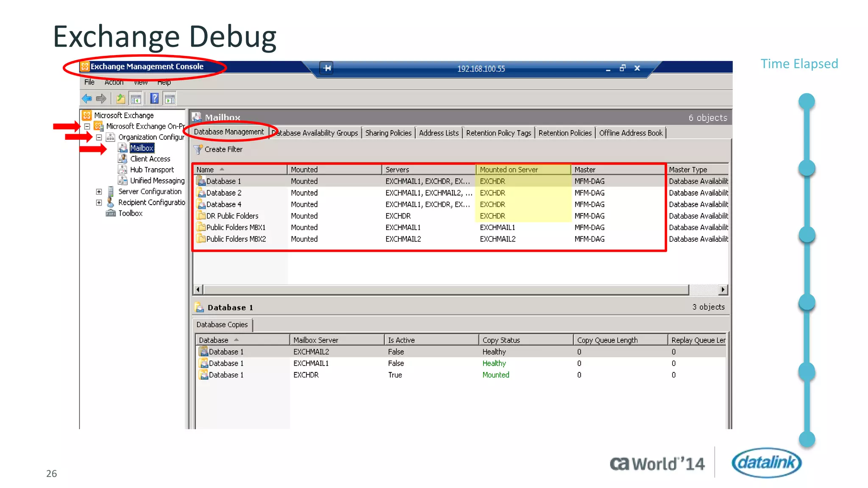Click the Unified Messaging tree icon

coord(122,180)
